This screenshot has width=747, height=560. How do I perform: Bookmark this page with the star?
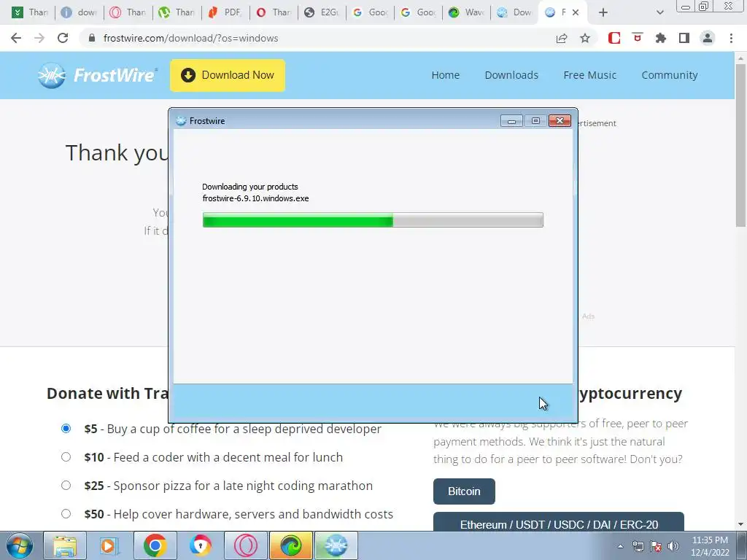pyautogui.click(x=585, y=38)
